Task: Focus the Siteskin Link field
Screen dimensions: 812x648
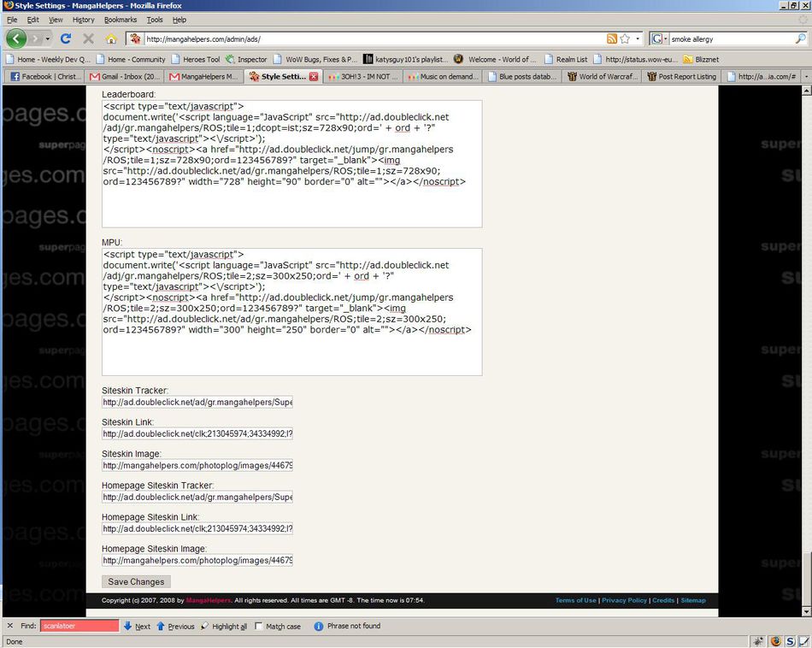Action: coord(197,433)
